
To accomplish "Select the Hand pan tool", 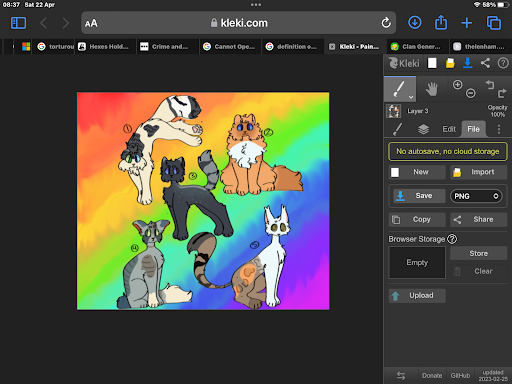I will coord(432,89).
